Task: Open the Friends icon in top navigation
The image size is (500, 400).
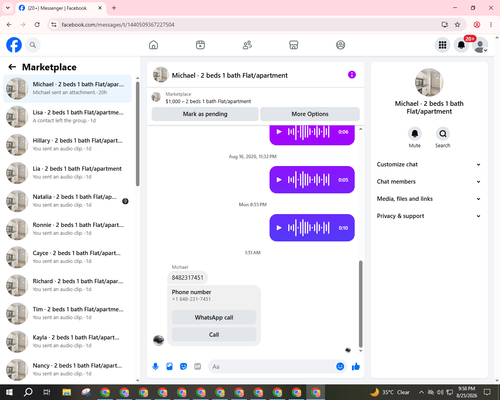Action: [x=247, y=45]
